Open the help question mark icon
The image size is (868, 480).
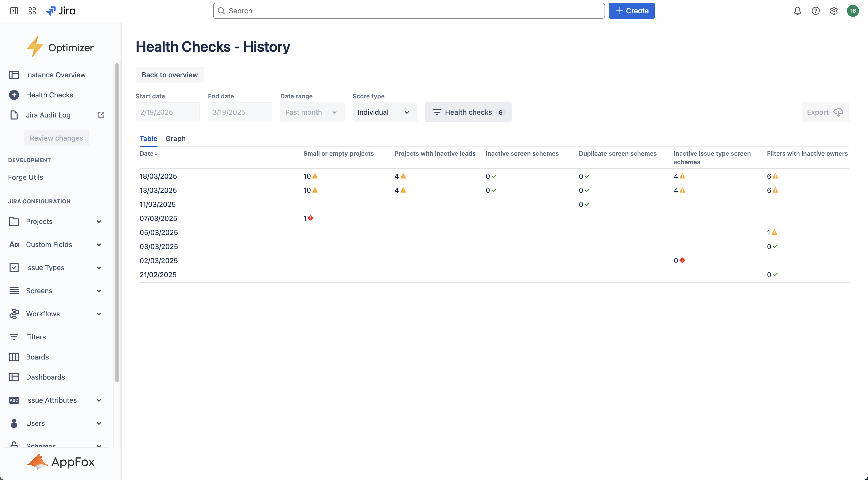pyautogui.click(x=816, y=11)
